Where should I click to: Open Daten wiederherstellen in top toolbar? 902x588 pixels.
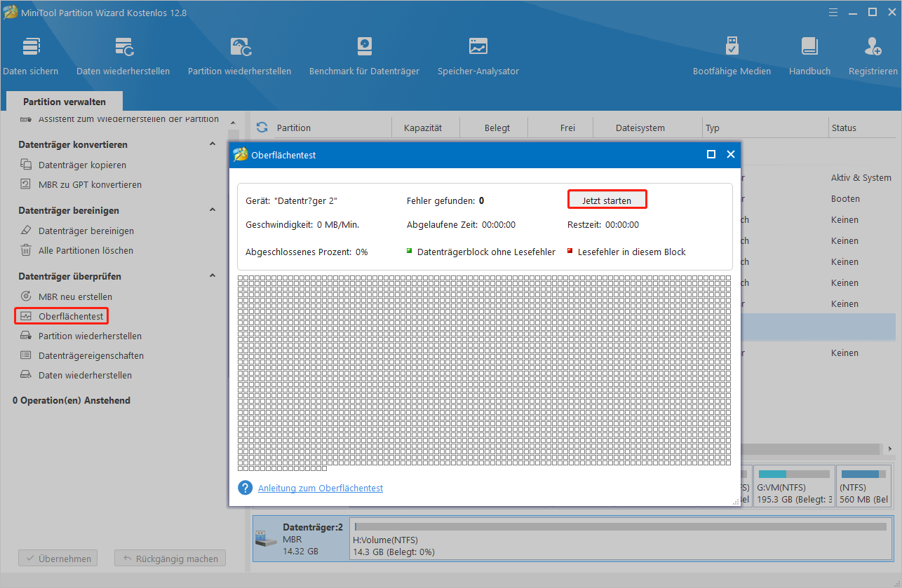(x=123, y=56)
